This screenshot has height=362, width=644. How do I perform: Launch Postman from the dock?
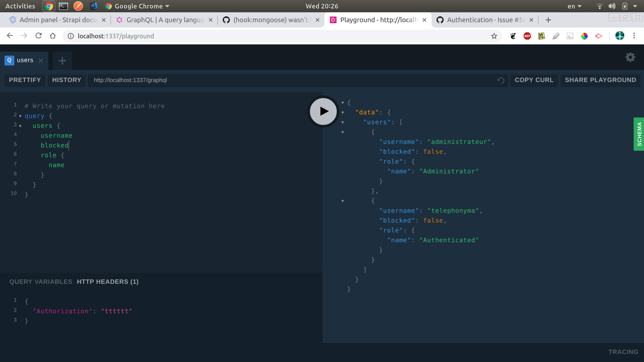pos(78,6)
